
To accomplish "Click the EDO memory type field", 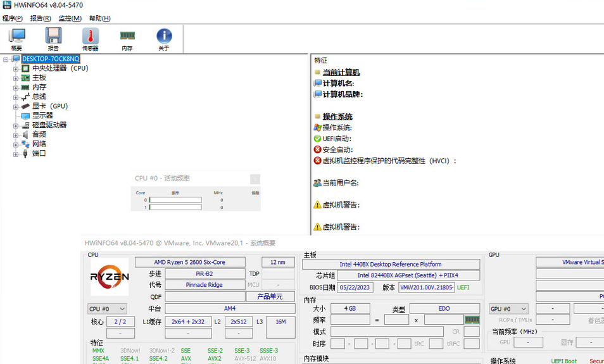I will click(444, 308).
